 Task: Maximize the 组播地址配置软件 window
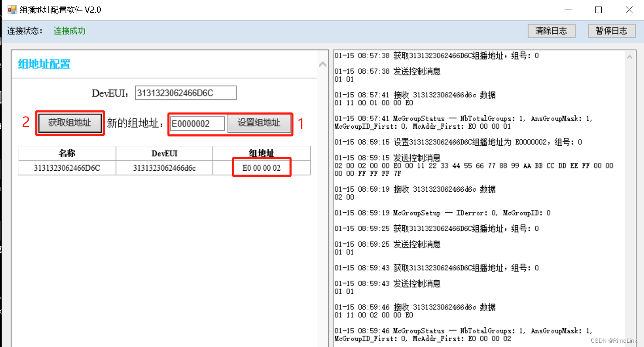[x=599, y=10]
